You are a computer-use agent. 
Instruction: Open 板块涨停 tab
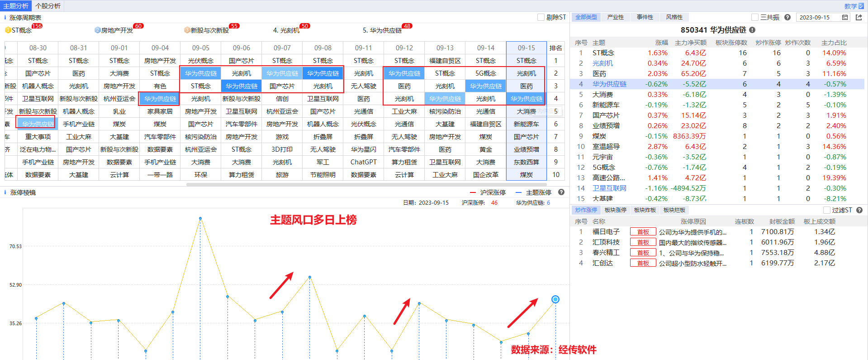(x=616, y=210)
